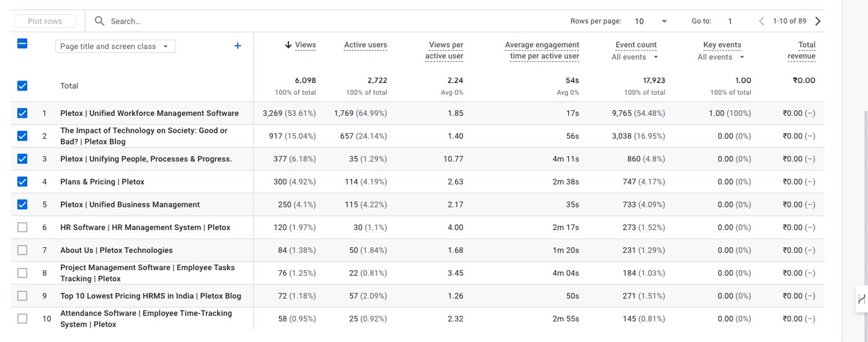The width and height of the screenshot is (868, 342).
Task: Select Attendance Software Employee Time-Tracking title
Action: 146,318
